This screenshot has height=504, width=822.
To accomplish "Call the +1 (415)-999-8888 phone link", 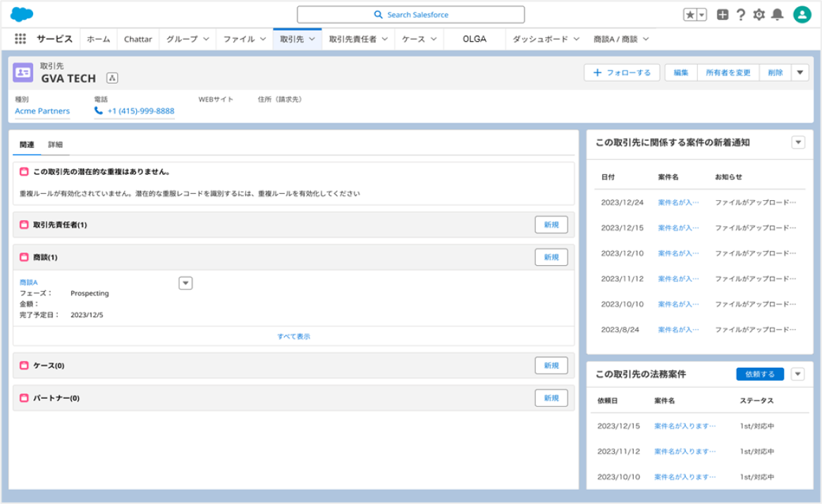I will tap(141, 111).
